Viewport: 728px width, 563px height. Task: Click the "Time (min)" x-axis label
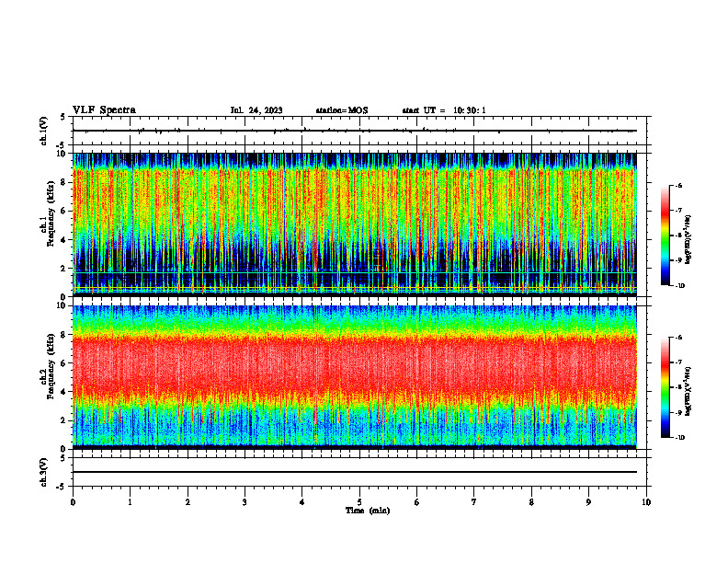(368, 511)
